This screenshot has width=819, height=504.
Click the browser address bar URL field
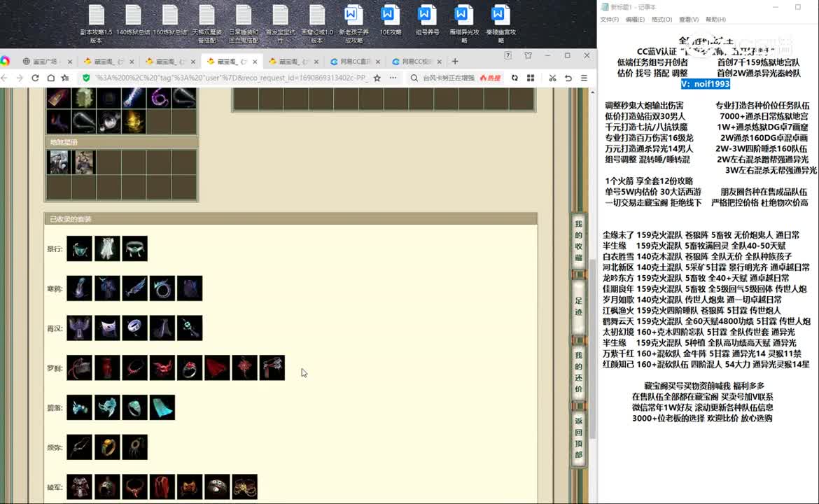(x=231, y=78)
